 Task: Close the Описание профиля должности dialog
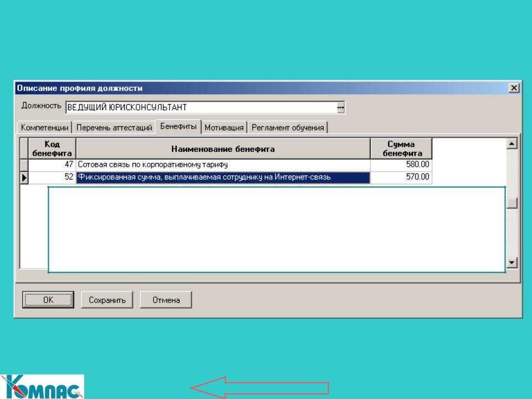coord(514,88)
